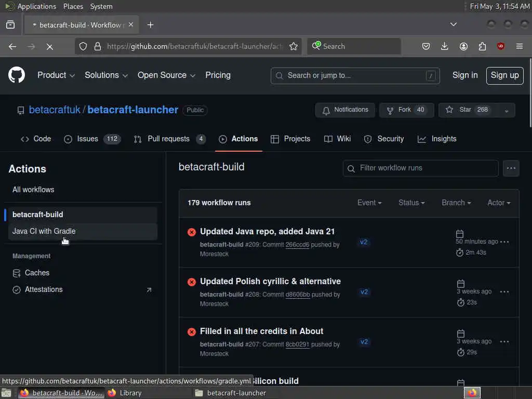This screenshot has width=532, height=399.
Task: Switch to the Projects tab
Action: [290, 139]
